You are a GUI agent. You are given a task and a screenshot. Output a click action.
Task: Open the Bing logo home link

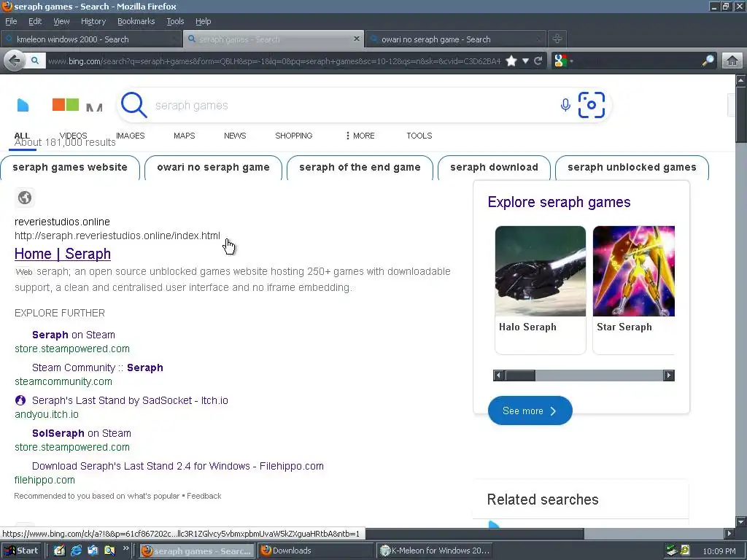pyautogui.click(x=23, y=105)
